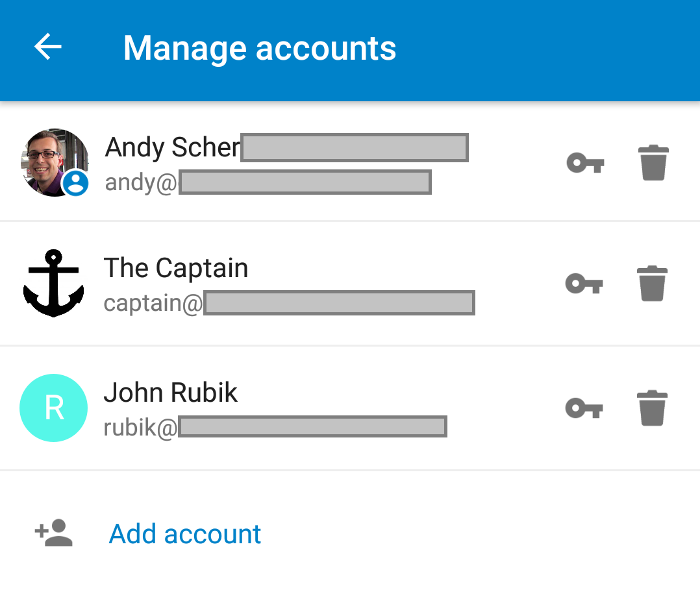Image resolution: width=700 pixels, height=590 pixels.
Task: Click the Manage accounts title
Action: point(259,47)
